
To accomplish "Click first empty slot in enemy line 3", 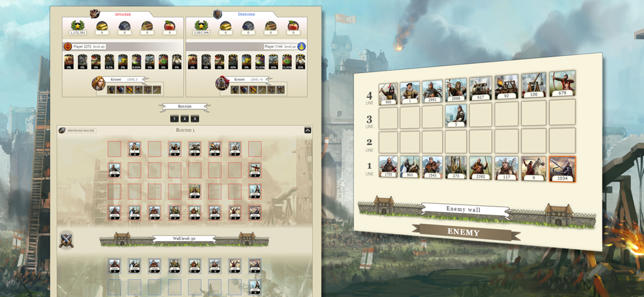I will [x=388, y=118].
